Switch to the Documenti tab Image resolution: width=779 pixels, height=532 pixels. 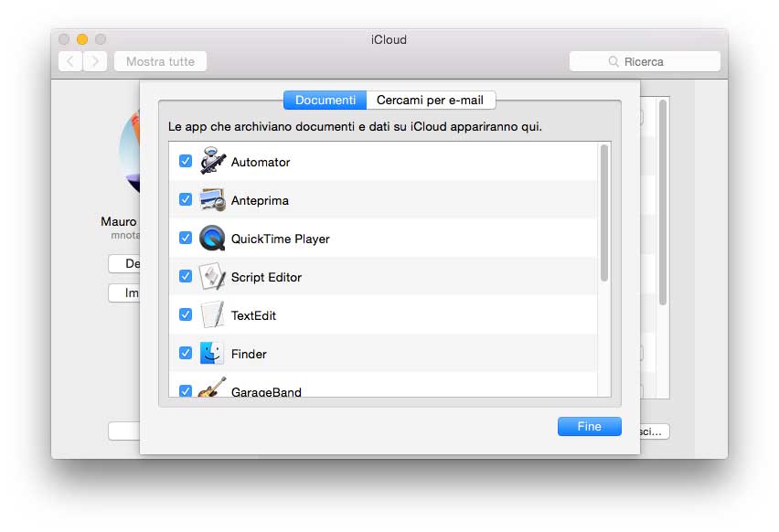[325, 100]
